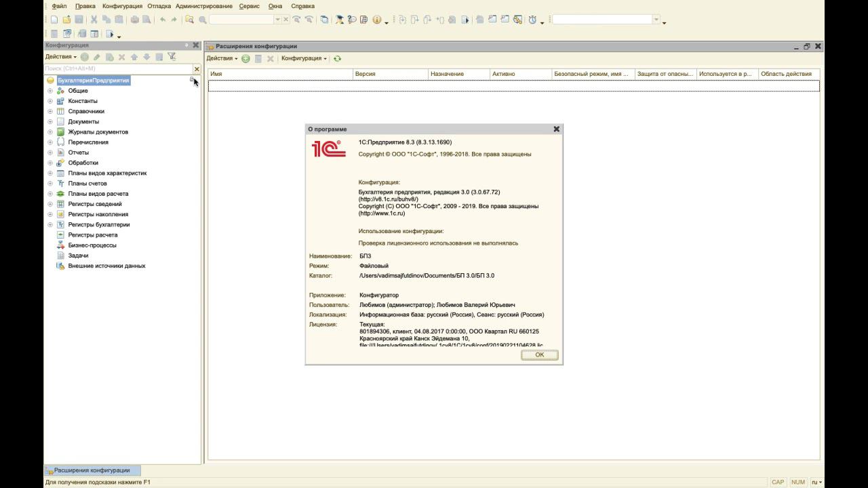
Task: Select the Планы видов расчета item
Action: [x=98, y=194]
